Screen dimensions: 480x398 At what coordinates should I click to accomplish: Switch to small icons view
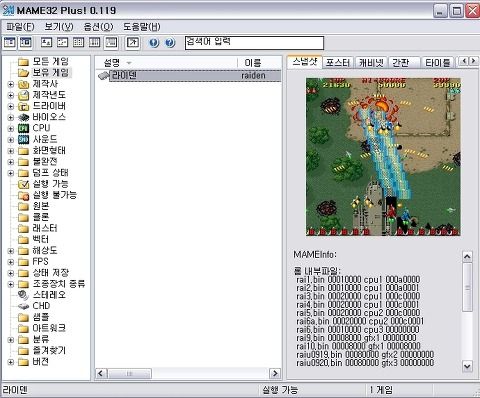tap(62, 42)
